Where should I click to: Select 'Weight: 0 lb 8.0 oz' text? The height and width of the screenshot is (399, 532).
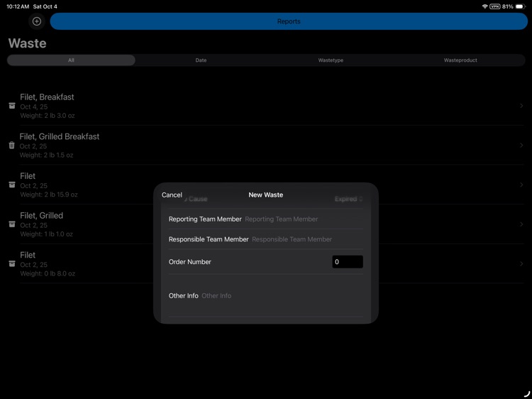tap(48, 274)
